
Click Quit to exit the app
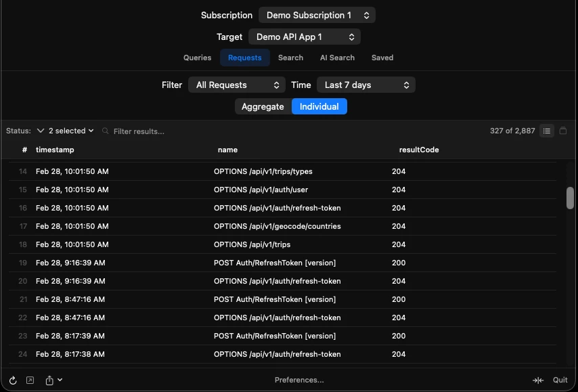point(560,380)
